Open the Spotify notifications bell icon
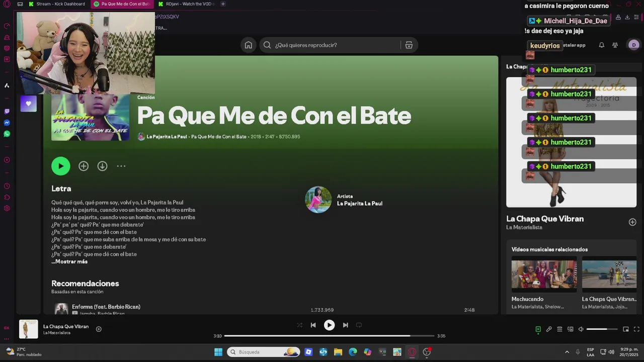 [x=601, y=45]
